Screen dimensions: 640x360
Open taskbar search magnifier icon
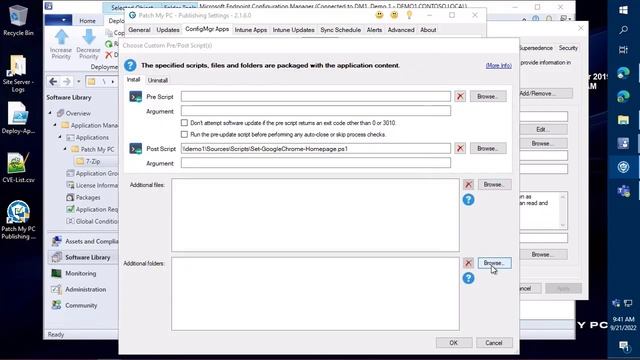[623, 30]
